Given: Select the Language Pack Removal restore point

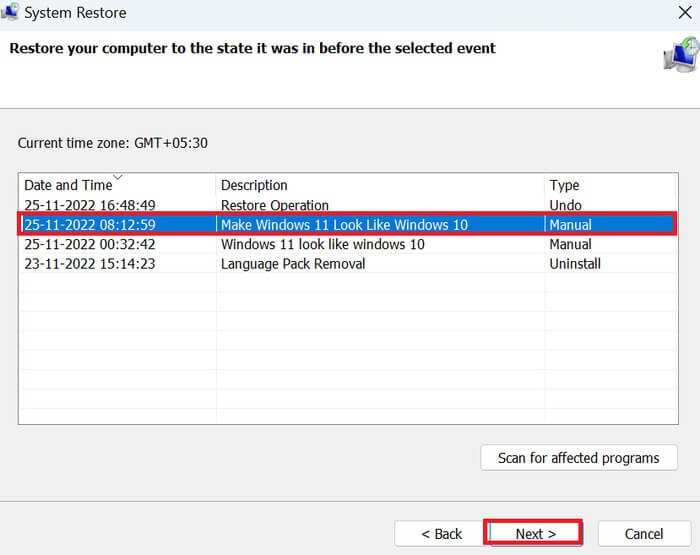Looking at the screenshot, I should coord(293,264).
